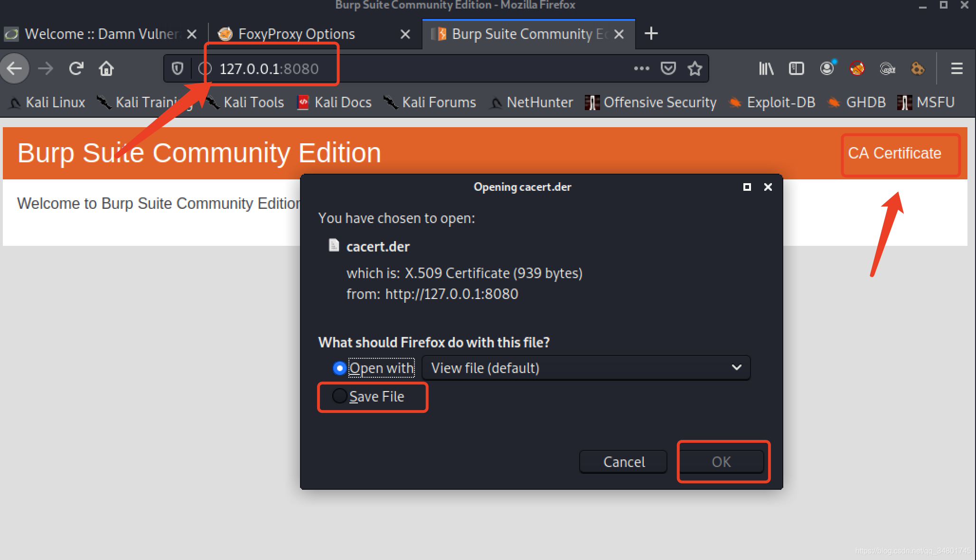Screen dimensions: 976x560
Task: Go to Firefox home page icon
Action: tap(106, 69)
